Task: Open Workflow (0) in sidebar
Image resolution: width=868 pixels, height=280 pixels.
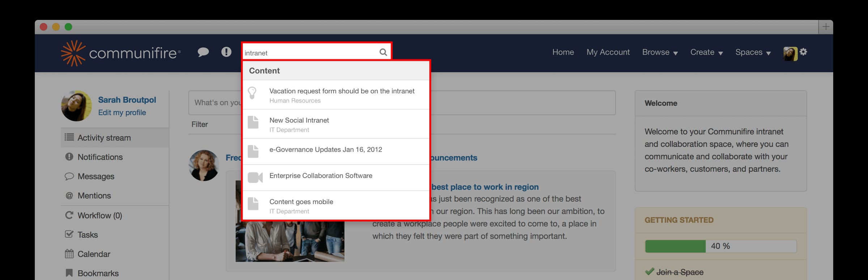Action: (115, 215)
